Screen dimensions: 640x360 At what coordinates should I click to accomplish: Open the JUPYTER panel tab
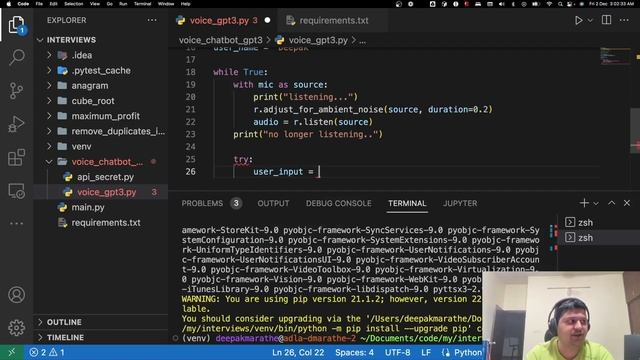[460, 203]
